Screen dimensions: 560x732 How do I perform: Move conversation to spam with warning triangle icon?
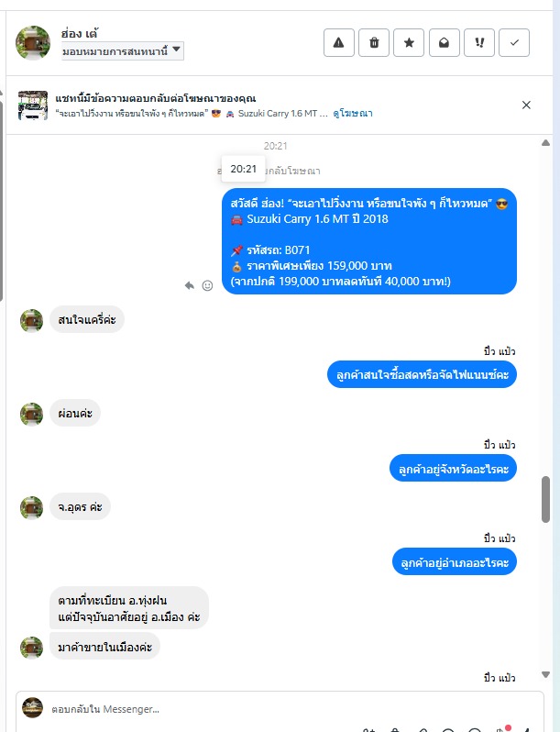(x=339, y=42)
